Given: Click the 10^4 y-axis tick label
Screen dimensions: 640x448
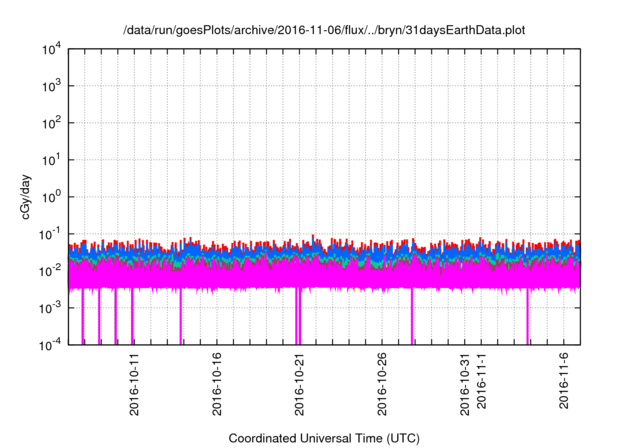Looking at the screenshot, I should [51, 50].
